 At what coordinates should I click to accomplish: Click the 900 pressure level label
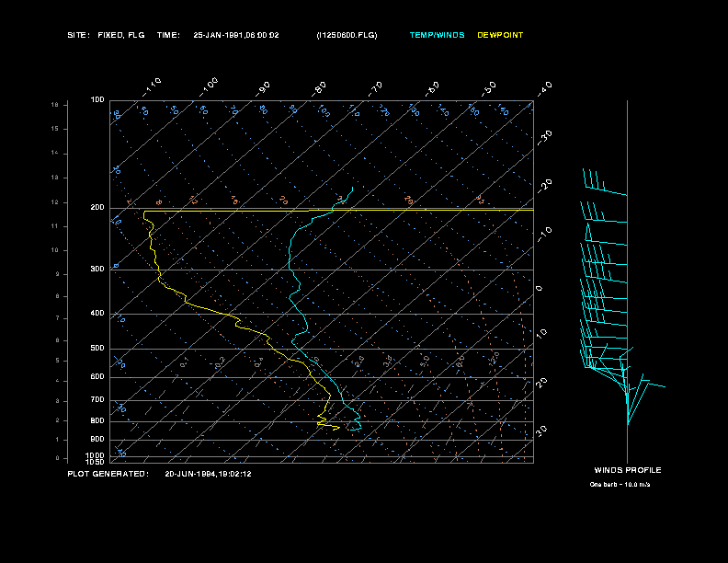click(97, 439)
